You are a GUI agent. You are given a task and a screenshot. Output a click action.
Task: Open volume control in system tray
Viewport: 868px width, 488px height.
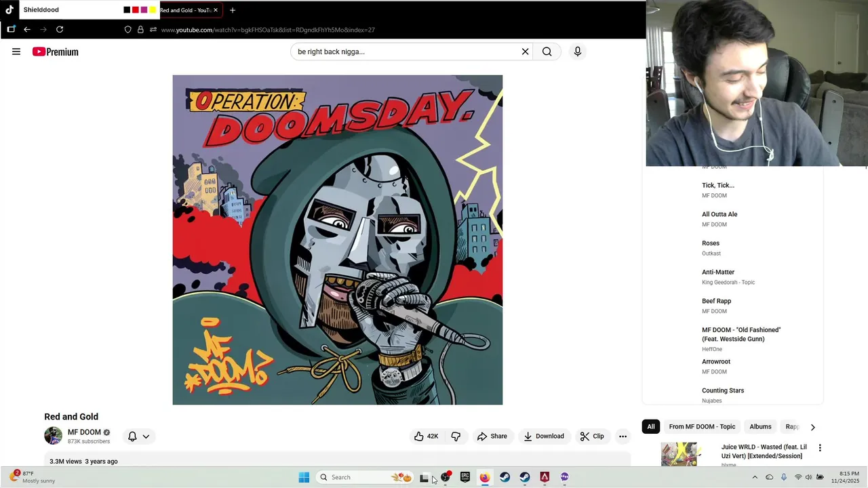[x=808, y=477]
